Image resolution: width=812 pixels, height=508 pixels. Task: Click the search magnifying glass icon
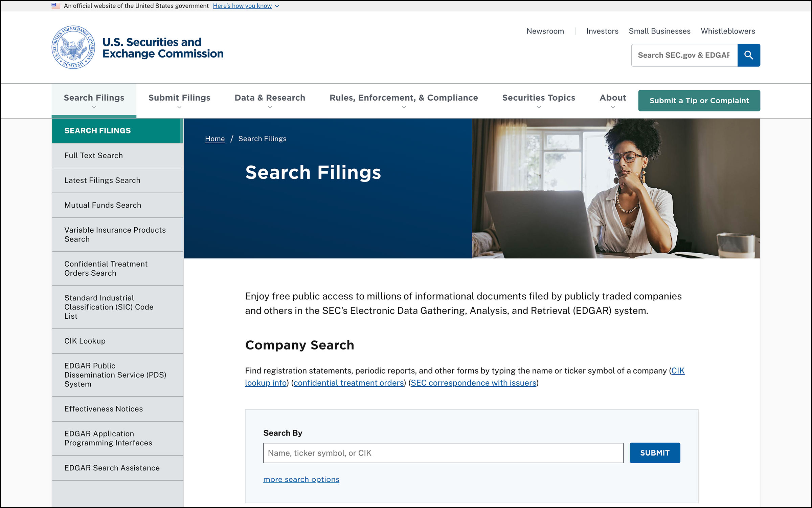[x=749, y=55]
